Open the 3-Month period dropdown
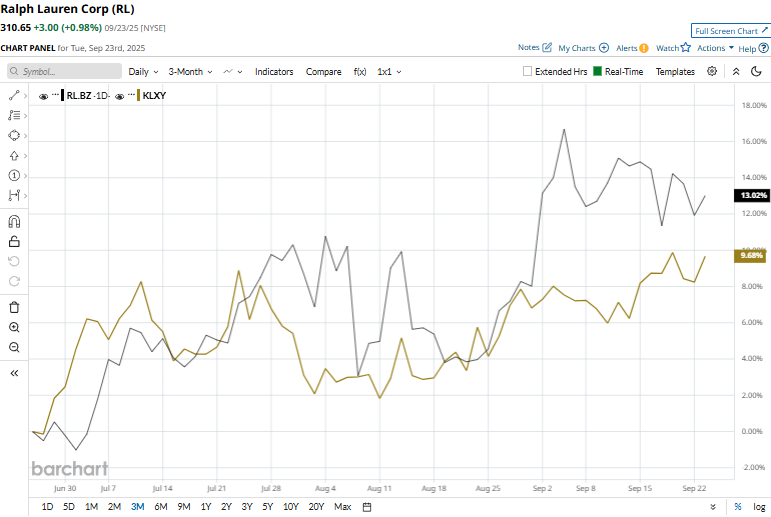Viewport: 771px width, 517px height. pyautogui.click(x=190, y=72)
